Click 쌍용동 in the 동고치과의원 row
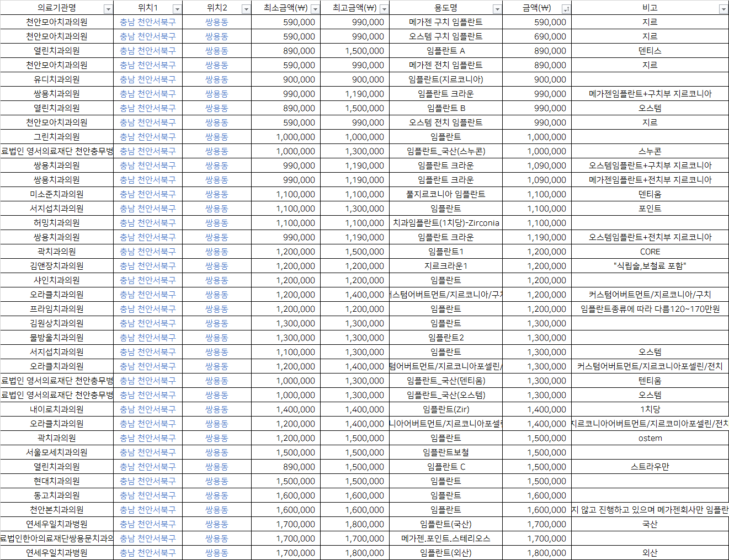Screen dimensions: 729x560 click(x=217, y=495)
